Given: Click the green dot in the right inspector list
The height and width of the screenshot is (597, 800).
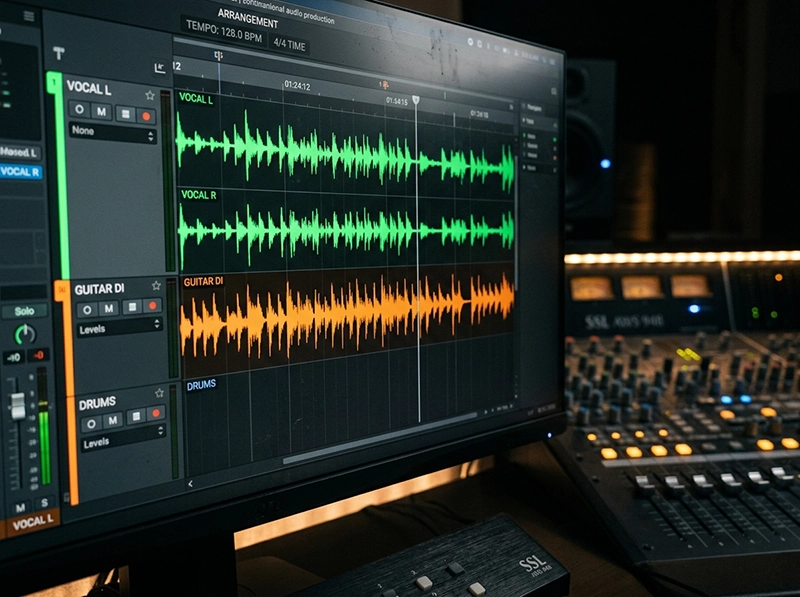Looking at the screenshot, I should coord(555,139).
